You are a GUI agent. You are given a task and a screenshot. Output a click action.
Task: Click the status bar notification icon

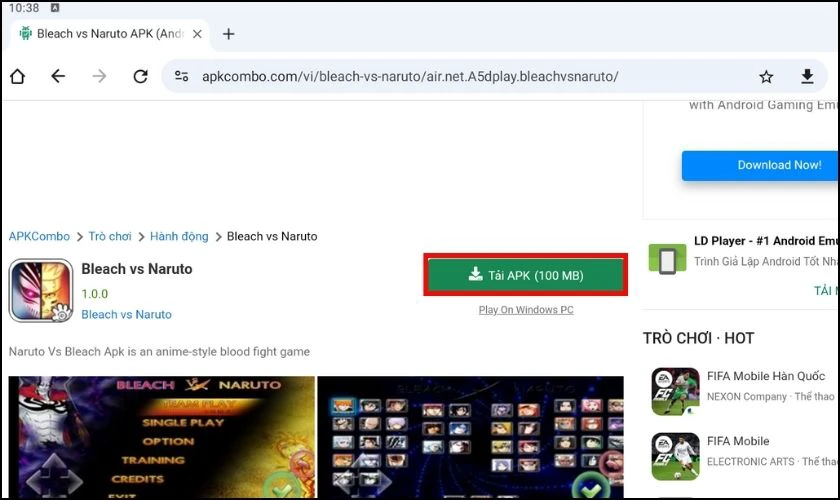pyautogui.click(x=55, y=8)
